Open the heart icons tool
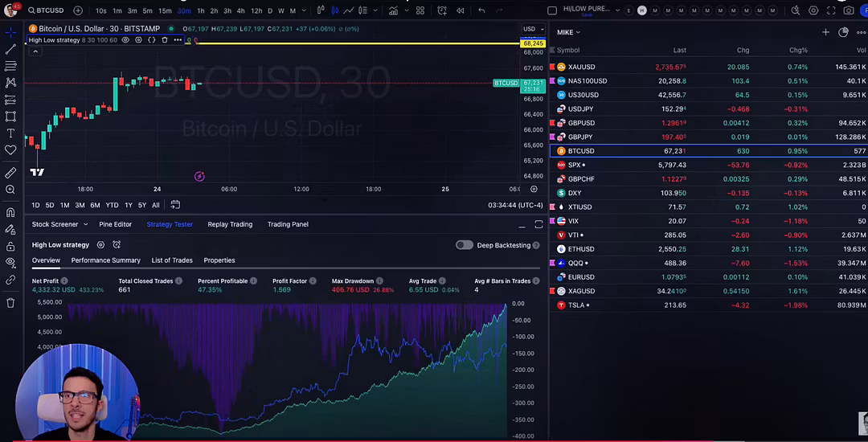This screenshot has height=442, width=868. 10,150
